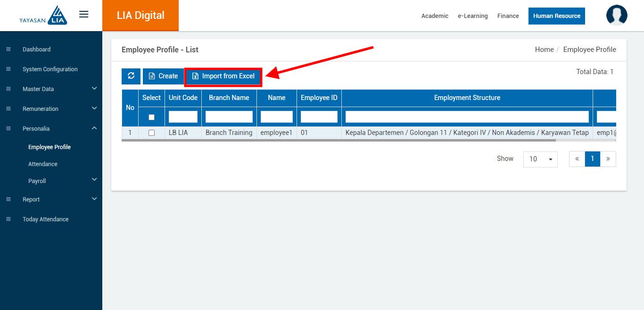Click the grid icon beside Today Attendance
This screenshot has width=644, height=310.
pyautogui.click(x=8, y=219)
